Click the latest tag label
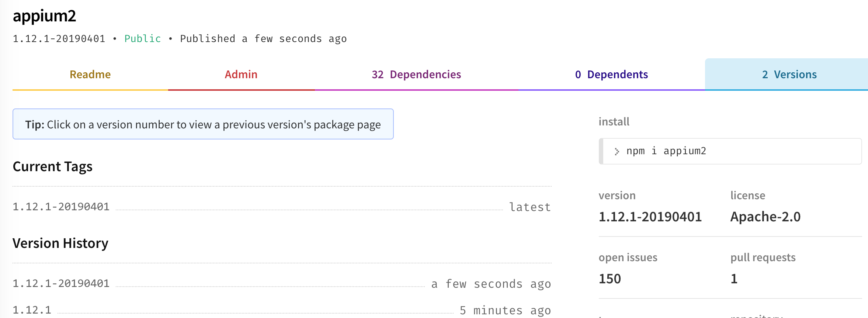Screen dimensions: 868x318 pyautogui.click(x=530, y=207)
